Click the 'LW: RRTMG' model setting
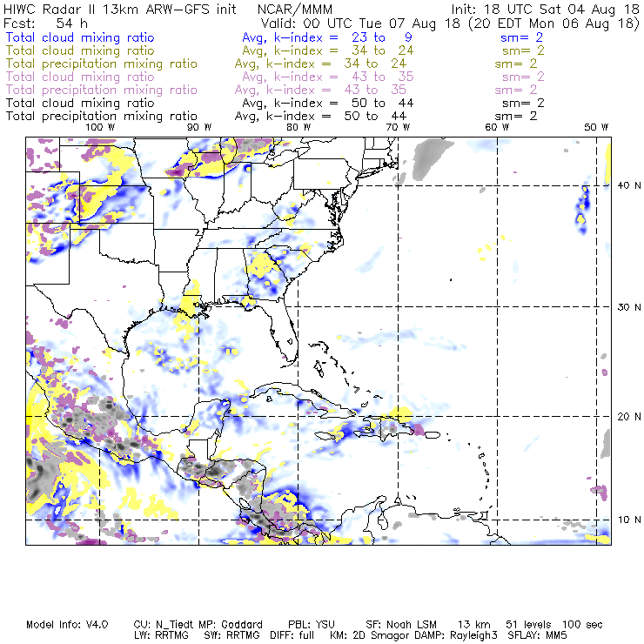Screen dimensions: 644x644 [161, 635]
